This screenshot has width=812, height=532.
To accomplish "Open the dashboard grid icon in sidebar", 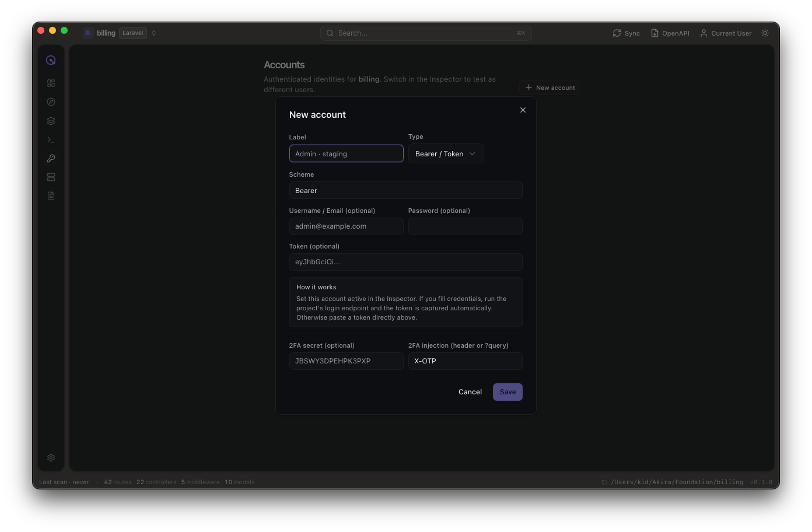I will pos(51,83).
